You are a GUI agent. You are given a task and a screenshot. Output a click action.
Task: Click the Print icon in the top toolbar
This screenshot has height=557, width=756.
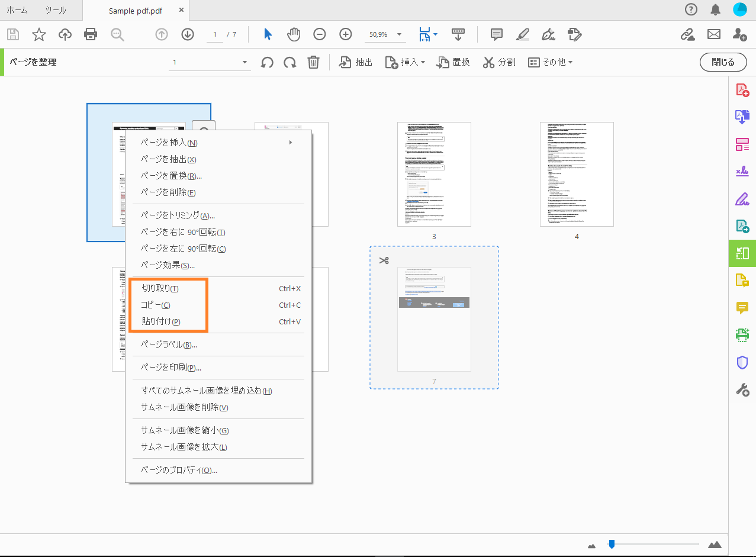click(x=91, y=34)
